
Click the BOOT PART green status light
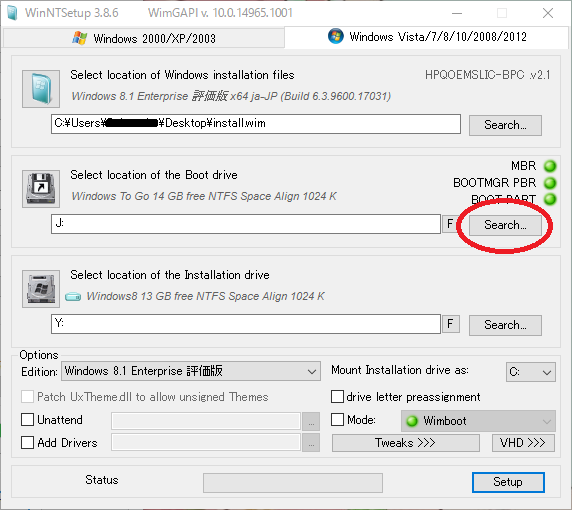pos(550,199)
